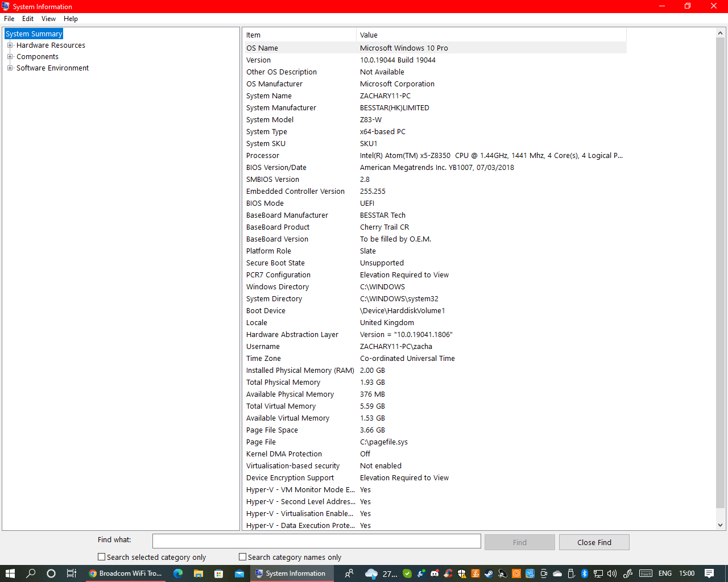Screen dimensions: 728x582
Task: Select the Page File Space row
Action: click(x=436, y=430)
